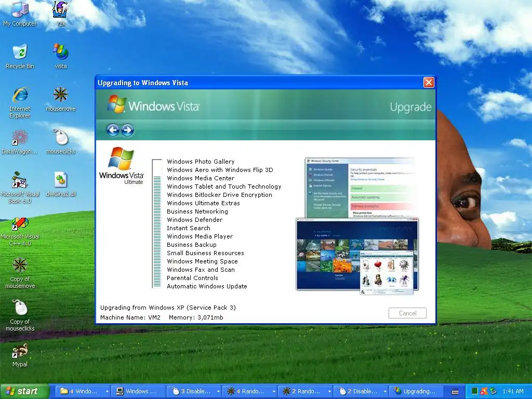Close the Upgrading to Windows Vista dialog
This screenshot has width=532, height=399.
429,83
